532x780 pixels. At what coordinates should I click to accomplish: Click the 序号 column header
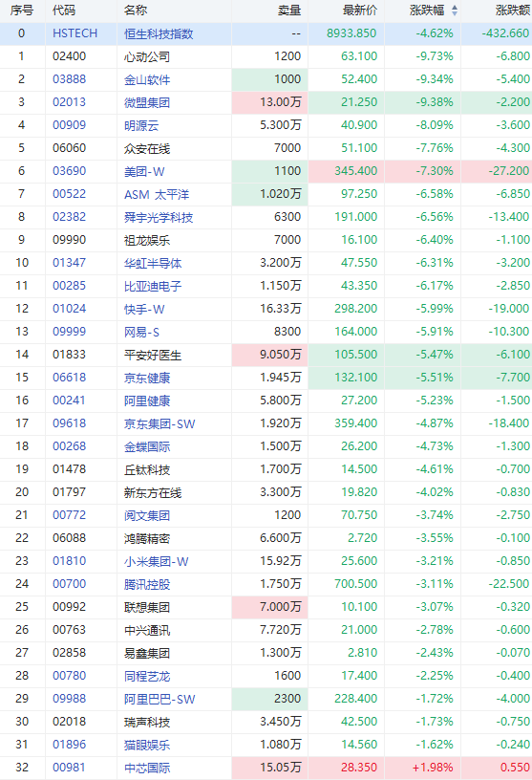point(21,11)
